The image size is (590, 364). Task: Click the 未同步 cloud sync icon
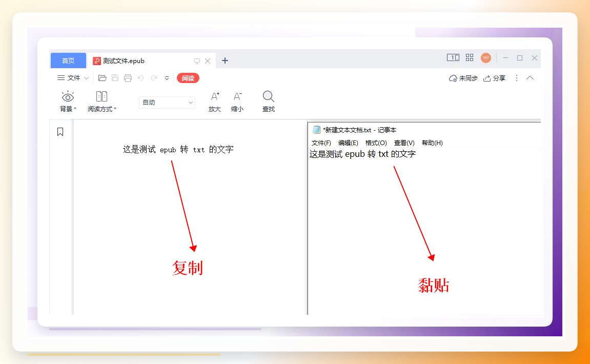coord(453,78)
